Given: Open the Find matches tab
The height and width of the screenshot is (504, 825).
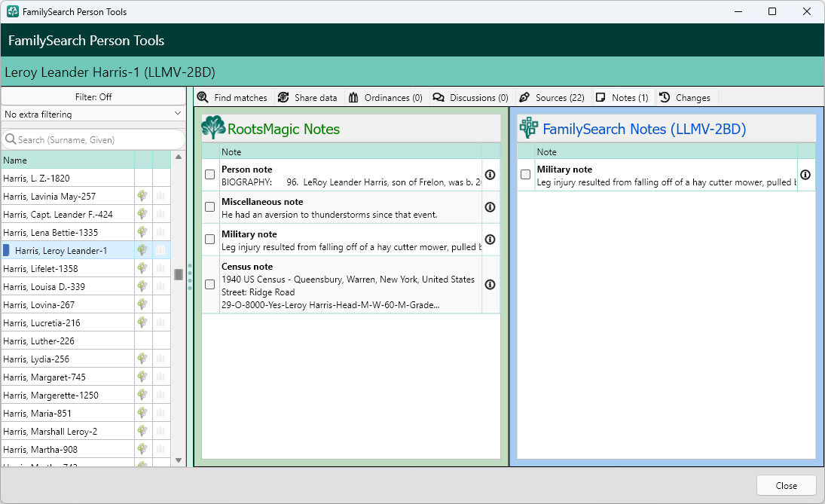Looking at the screenshot, I should [x=233, y=98].
